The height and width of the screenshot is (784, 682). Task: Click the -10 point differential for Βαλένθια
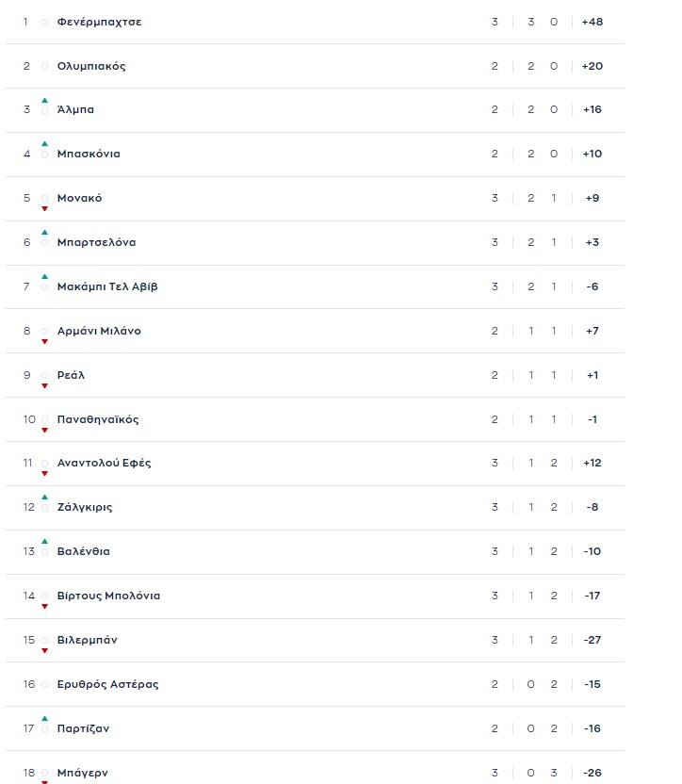pos(592,551)
